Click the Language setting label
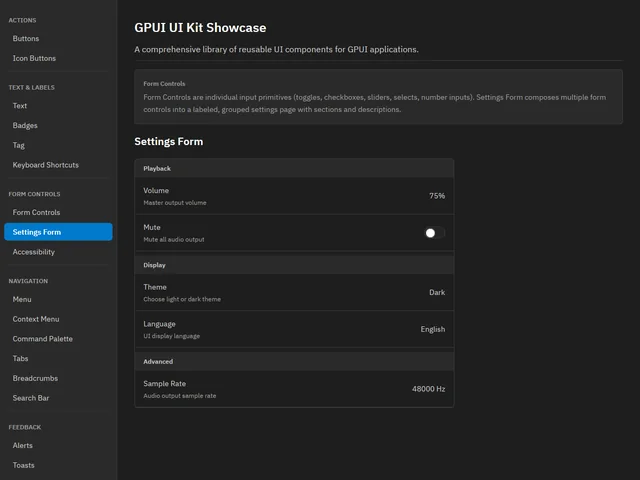The height and width of the screenshot is (480, 640). coord(159,324)
